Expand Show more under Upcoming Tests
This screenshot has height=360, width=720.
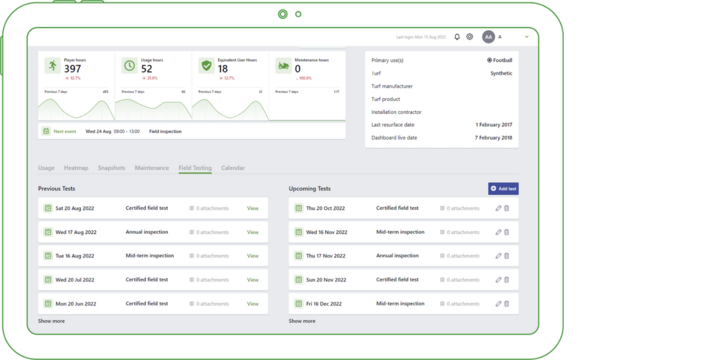point(302,321)
